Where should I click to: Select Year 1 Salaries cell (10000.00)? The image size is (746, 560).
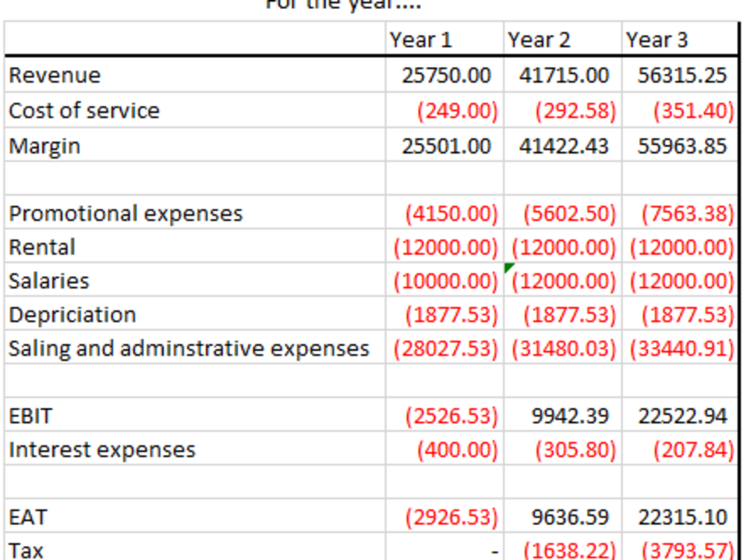point(445,280)
